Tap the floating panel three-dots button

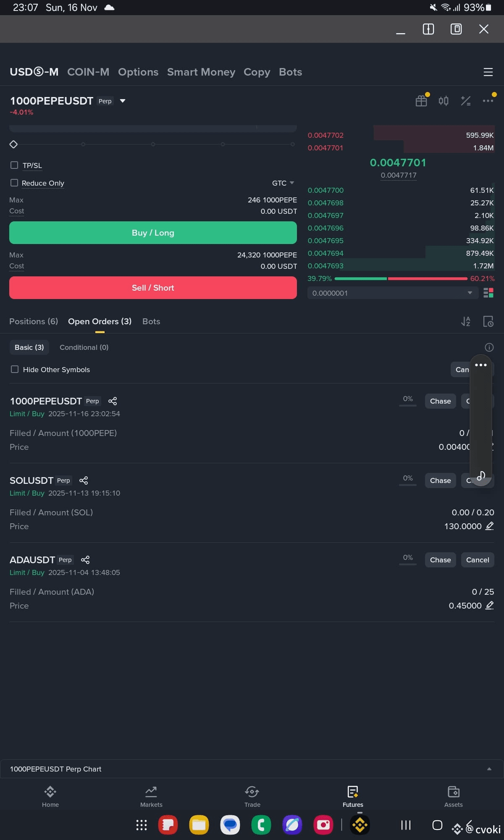click(x=481, y=365)
